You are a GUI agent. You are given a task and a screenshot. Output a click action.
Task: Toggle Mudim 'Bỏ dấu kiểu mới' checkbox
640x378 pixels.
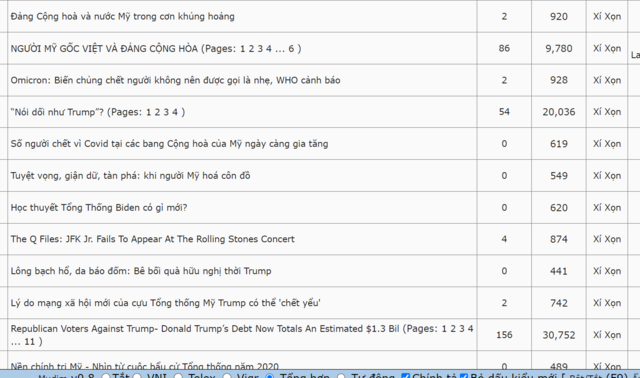tap(464, 376)
